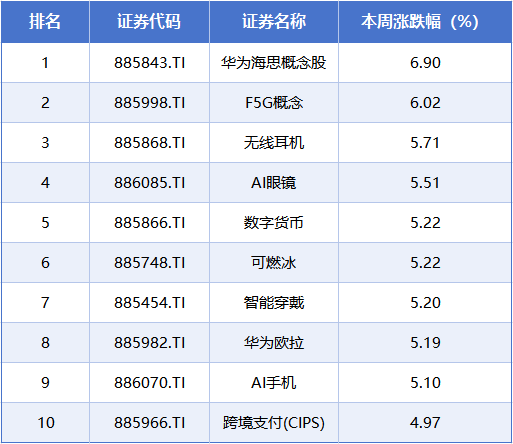Click the 4.97 weekly change value
Screen dimensions: 513x444
click(425, 423)
